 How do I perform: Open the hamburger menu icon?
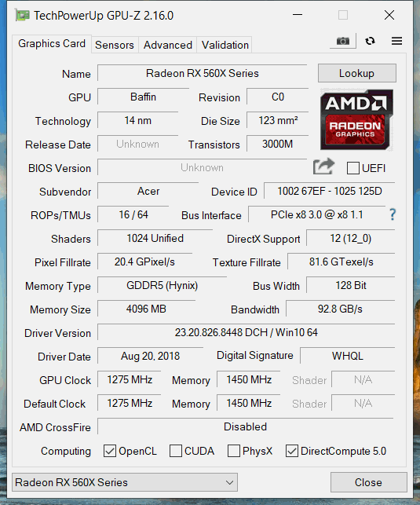click(x=396, y=41)
